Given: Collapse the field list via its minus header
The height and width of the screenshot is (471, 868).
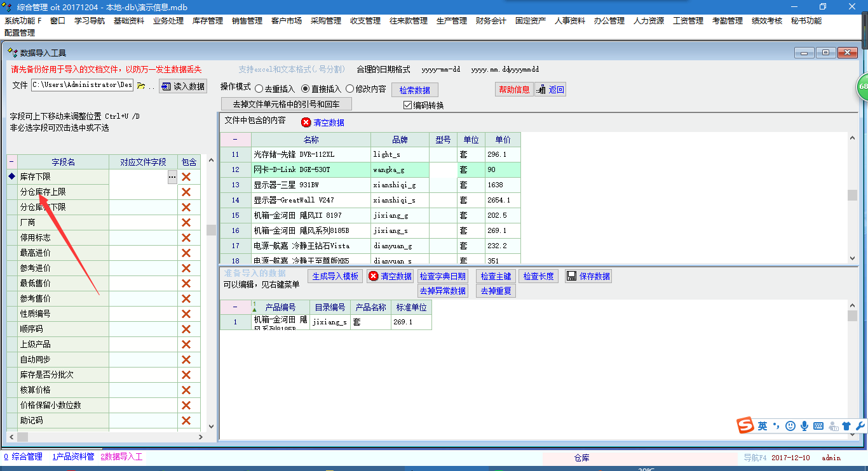Looking at the screenshot, I should pos(11,162).
